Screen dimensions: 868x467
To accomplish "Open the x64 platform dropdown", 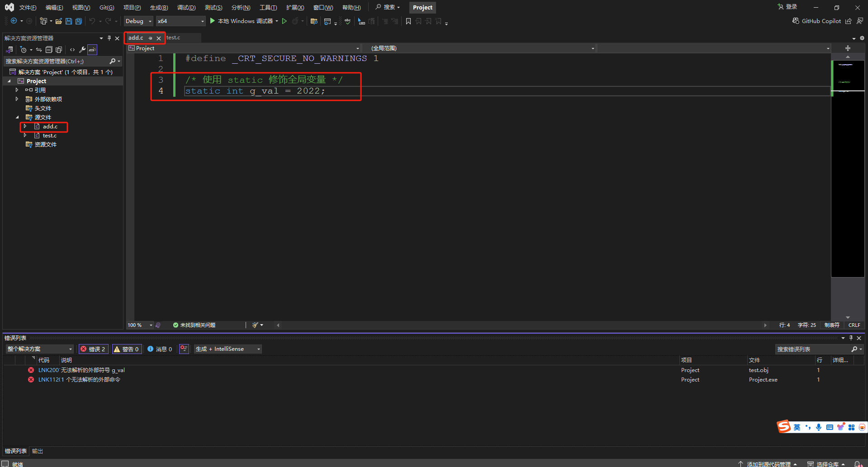I will [180, 21].
